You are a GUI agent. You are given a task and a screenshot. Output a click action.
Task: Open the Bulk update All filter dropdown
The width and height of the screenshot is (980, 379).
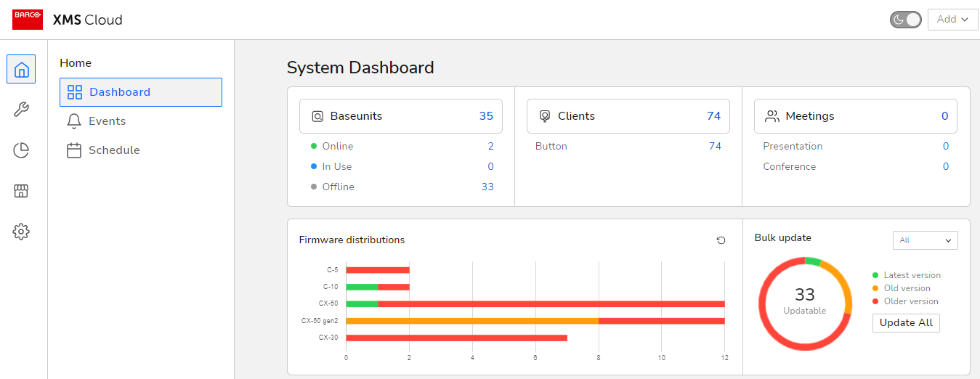pyautogui.click(x=925, y=240)
